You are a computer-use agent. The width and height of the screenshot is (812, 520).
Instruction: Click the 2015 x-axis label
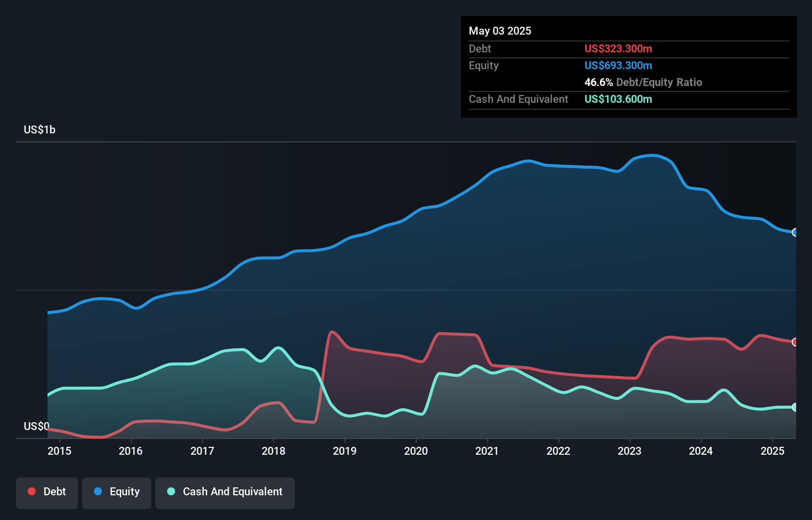point(59,451)
